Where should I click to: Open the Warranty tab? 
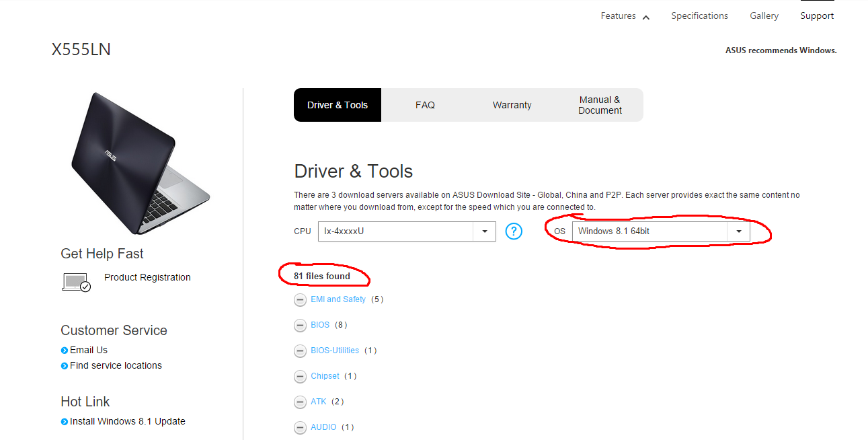tap(512, 105)
